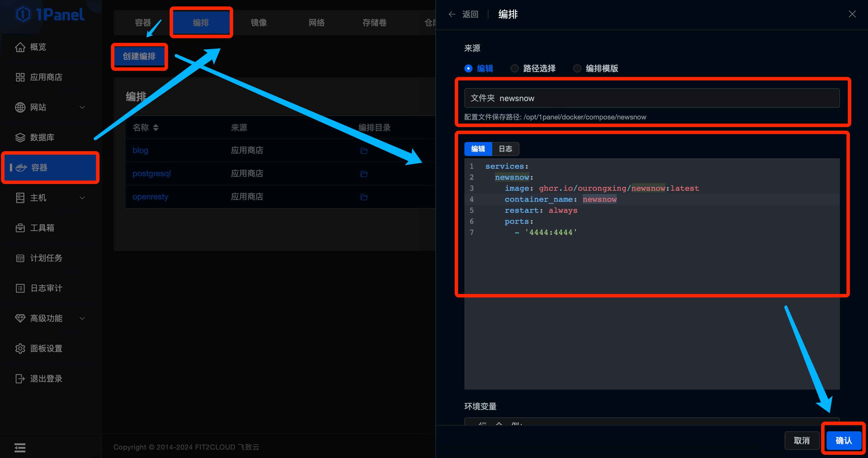Click the blog compose directory icon
The width and height of the screenshot is (868, 458).
click(363, 150)
